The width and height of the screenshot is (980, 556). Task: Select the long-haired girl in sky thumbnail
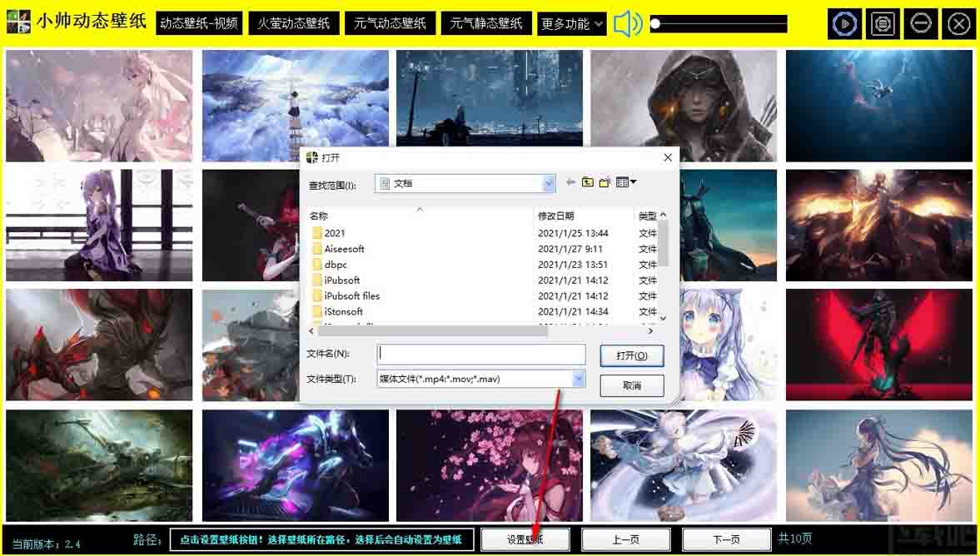coord(879,465)
